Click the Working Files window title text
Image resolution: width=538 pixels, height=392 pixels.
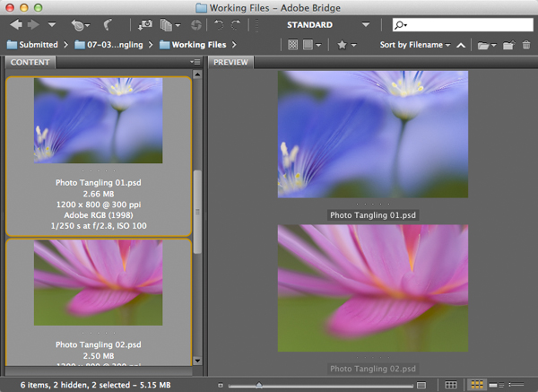[x=275, y=7]
